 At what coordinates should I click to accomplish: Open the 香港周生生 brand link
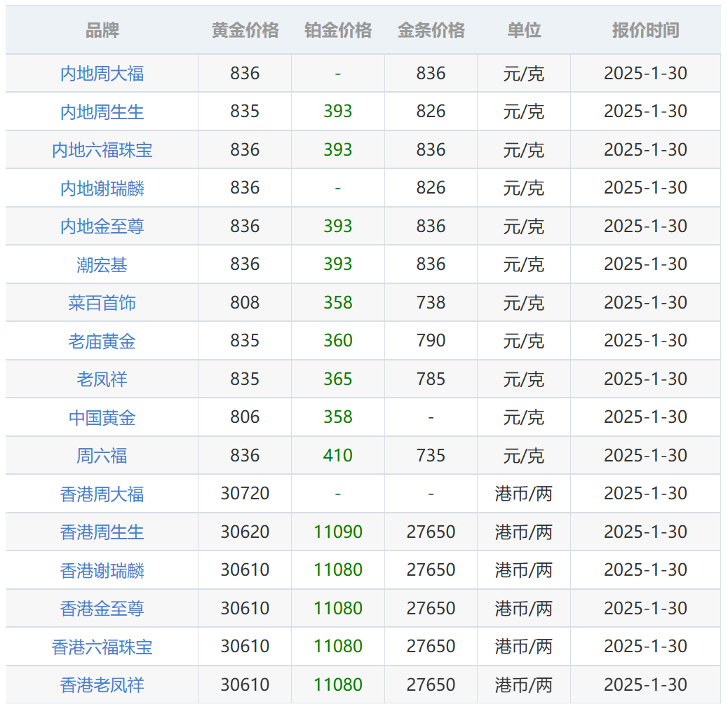(102, 532)
